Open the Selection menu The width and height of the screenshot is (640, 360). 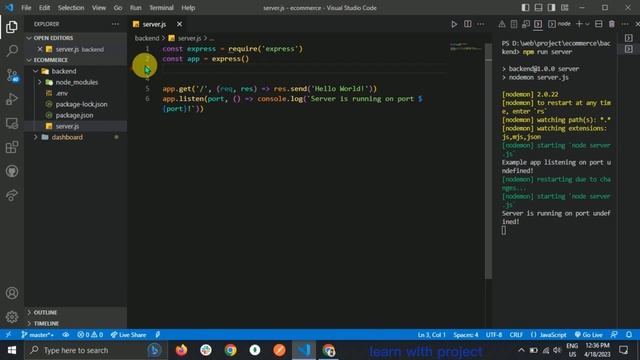click(x=71, y=8)
